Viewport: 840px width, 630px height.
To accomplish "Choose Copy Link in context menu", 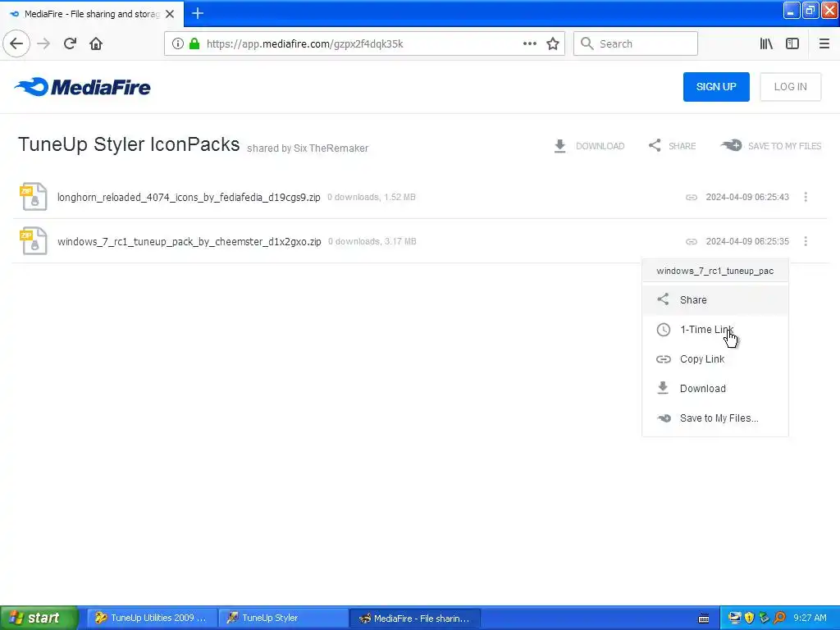I will coord(715,359).
